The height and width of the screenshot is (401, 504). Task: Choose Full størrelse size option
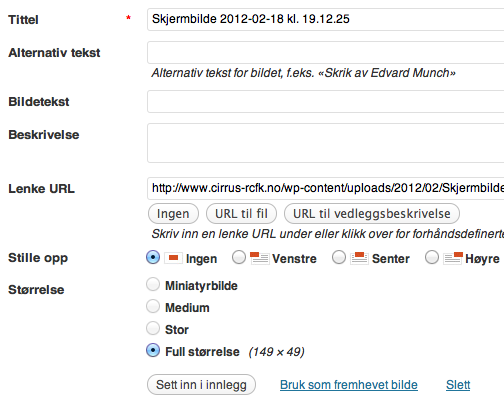(153, 350)
